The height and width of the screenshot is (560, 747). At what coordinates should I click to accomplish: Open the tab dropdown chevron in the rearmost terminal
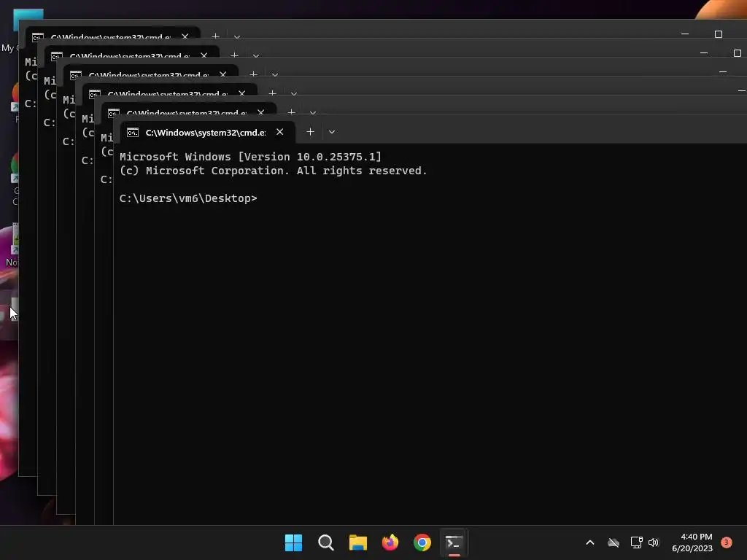237,36
